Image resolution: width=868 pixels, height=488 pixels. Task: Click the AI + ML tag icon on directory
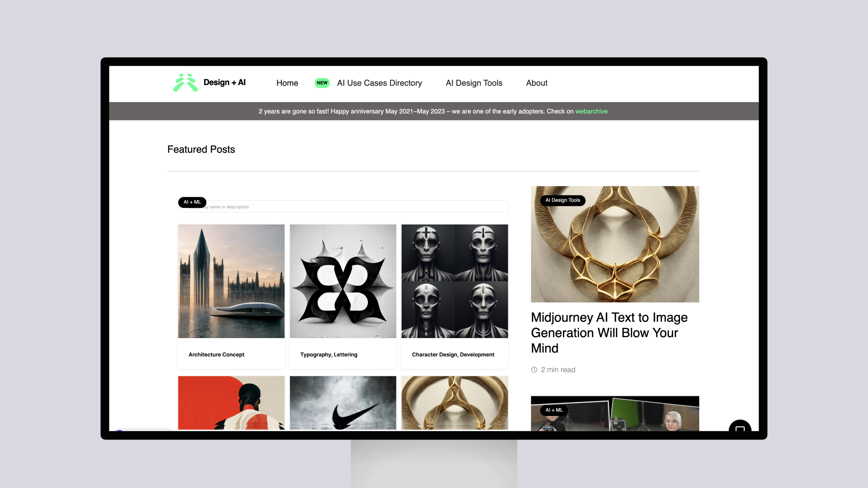[191, 202]
